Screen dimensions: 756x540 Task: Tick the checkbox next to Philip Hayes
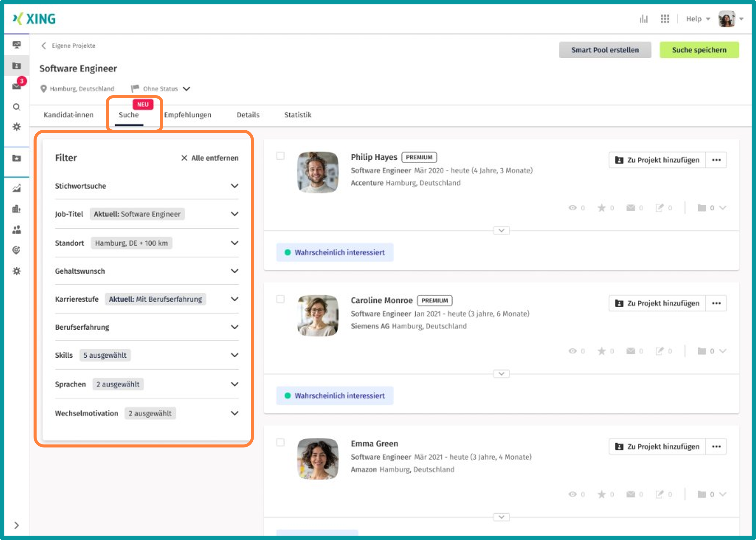(x=280, y=156)
